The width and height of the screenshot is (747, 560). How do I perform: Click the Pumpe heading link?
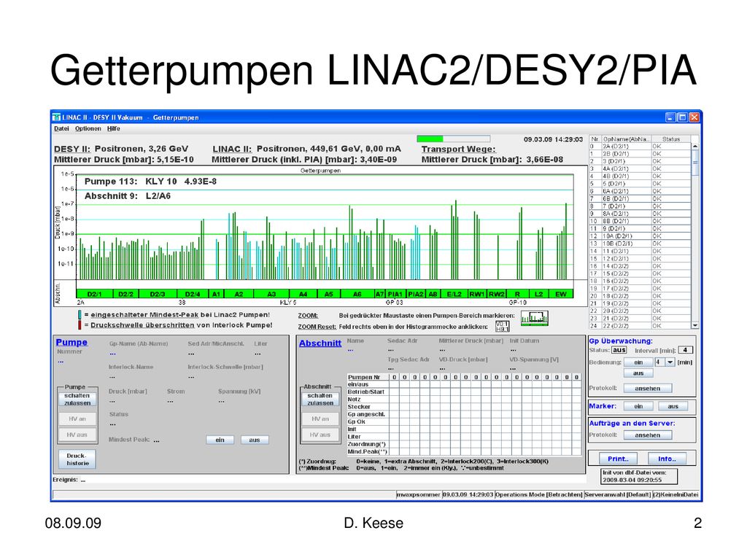(x=71, y=343)
